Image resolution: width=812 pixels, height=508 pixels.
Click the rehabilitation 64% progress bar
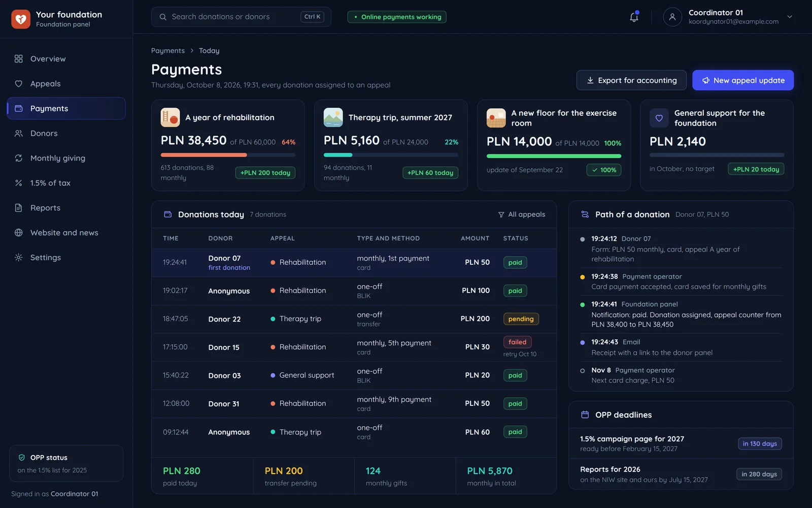[228, 155]
